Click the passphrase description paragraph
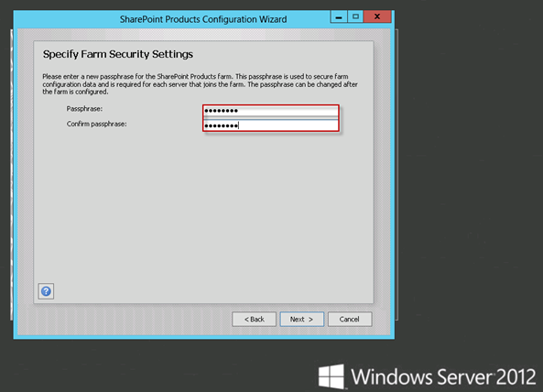 click(200, 84)
